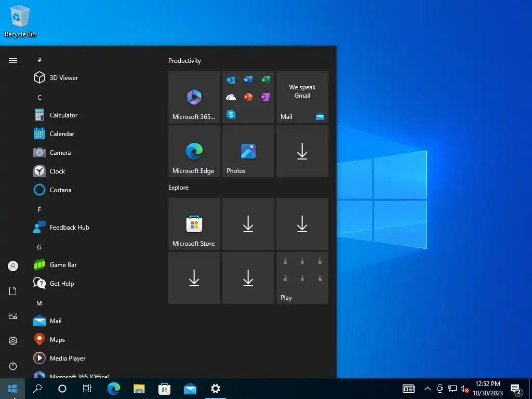This screenshot has height=399, width=532.
Task: Click the F letter header
Action: 39,210
